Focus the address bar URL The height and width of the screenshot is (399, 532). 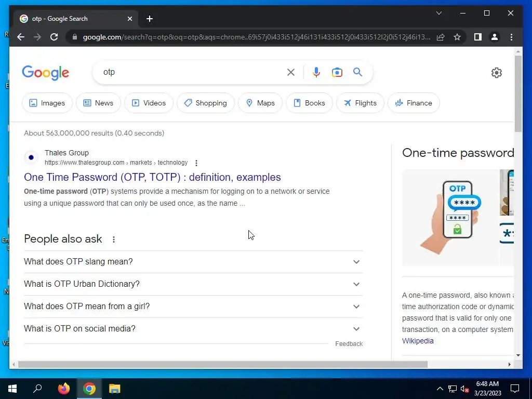tap(256, 37)
